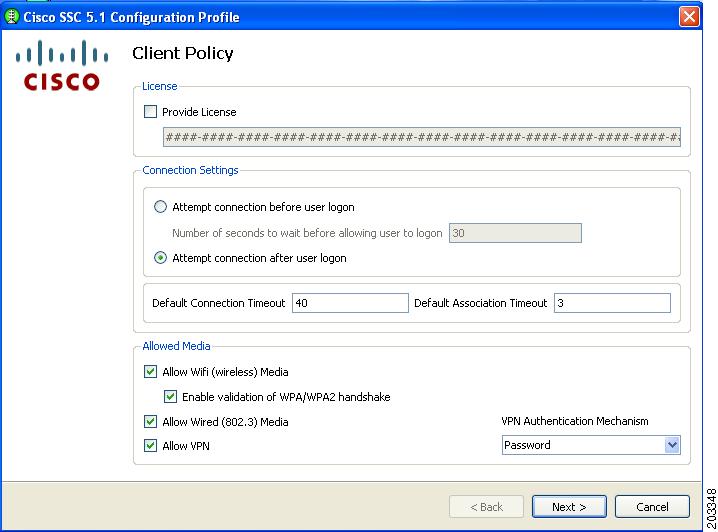The width and height of the screenshot is (718, 532).
Task: Click the Client Policy heading
Action: pos(183,53)
